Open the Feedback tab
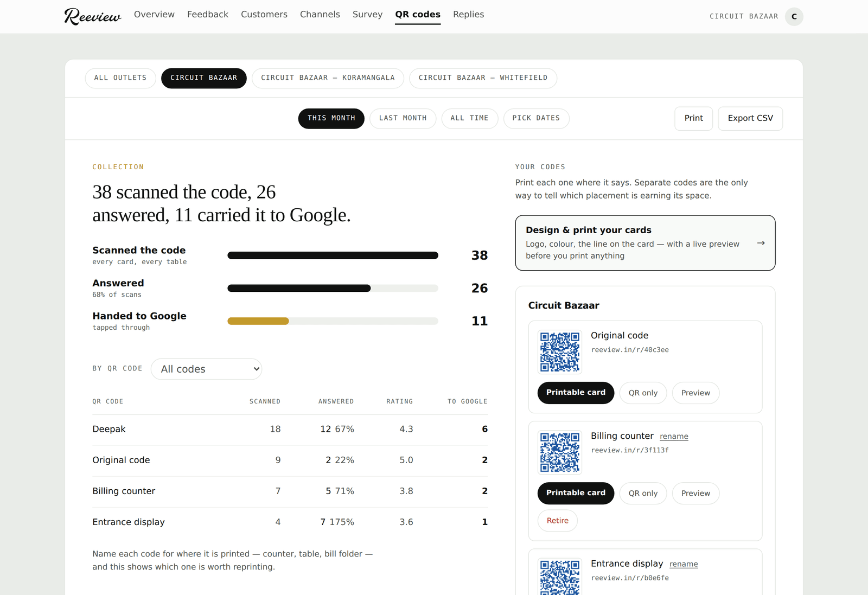 208,15
